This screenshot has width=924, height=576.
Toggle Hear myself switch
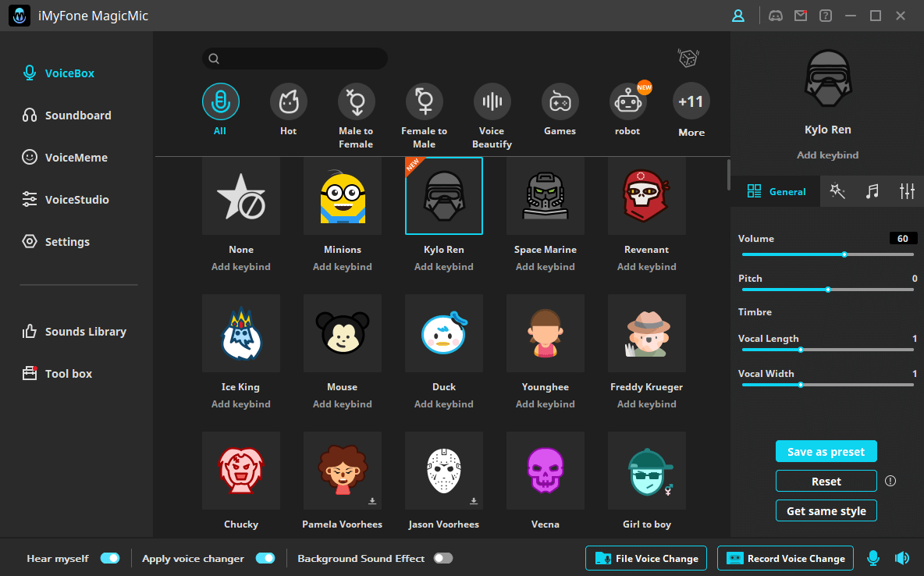coord(110,558)
